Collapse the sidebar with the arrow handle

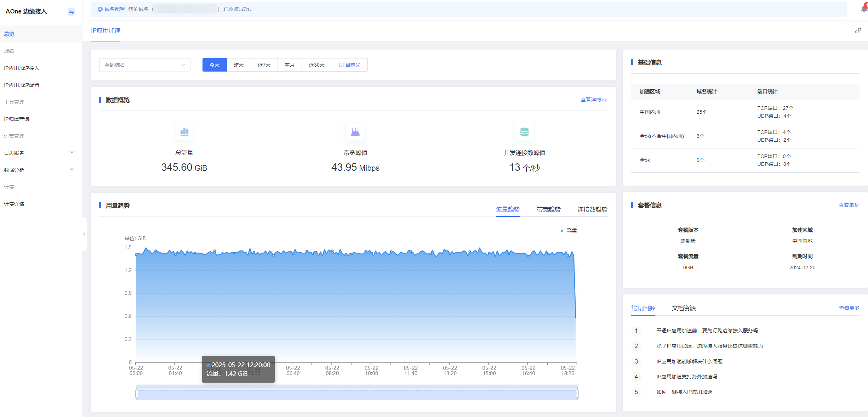click(x=84, y=234)
